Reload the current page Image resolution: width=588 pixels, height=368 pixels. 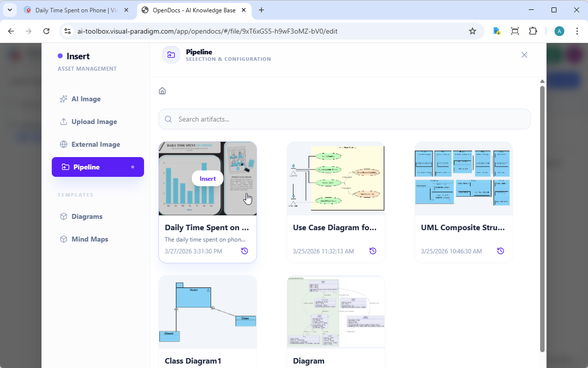[x=46, y=31]
